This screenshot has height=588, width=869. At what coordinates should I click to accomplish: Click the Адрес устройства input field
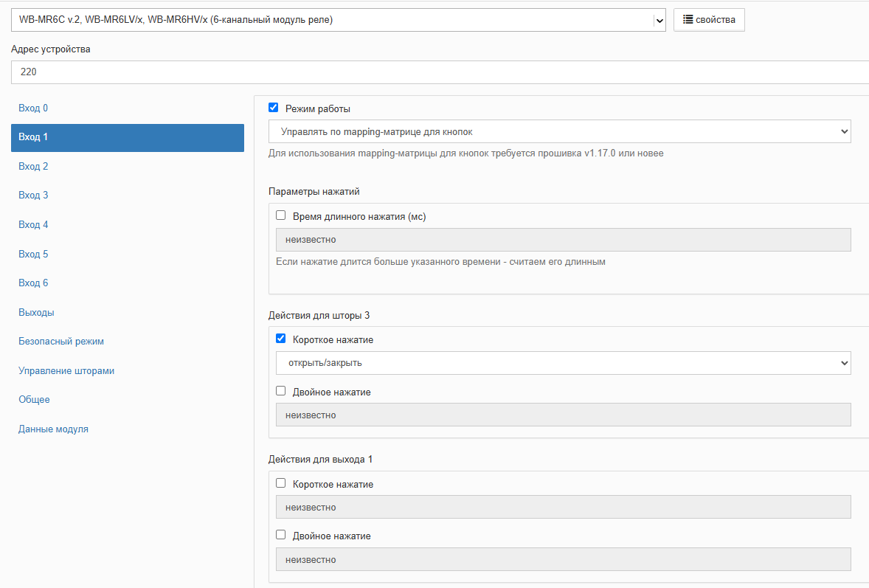(440, 72)
